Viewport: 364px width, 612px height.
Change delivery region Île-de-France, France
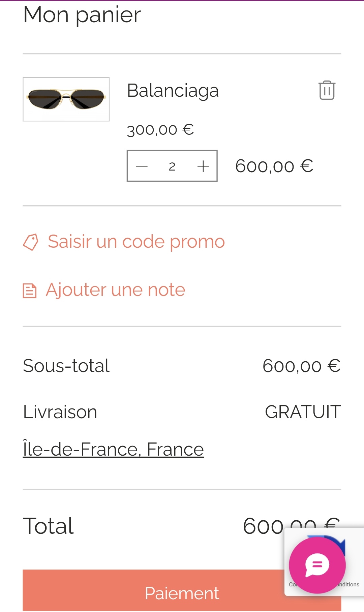[113, 449]
